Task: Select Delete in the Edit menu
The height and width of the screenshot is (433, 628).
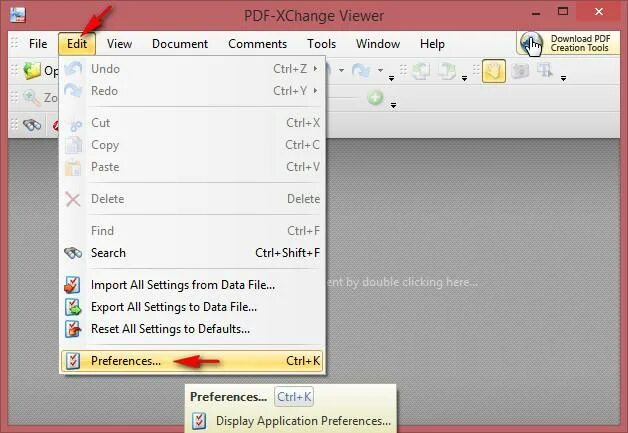Action: click(x=192, y=199)
